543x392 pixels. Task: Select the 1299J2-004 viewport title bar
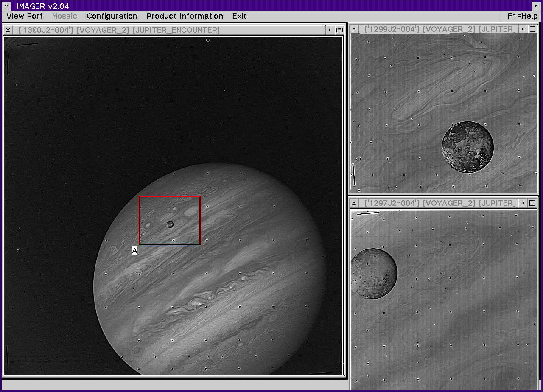[x=437, y=29]
